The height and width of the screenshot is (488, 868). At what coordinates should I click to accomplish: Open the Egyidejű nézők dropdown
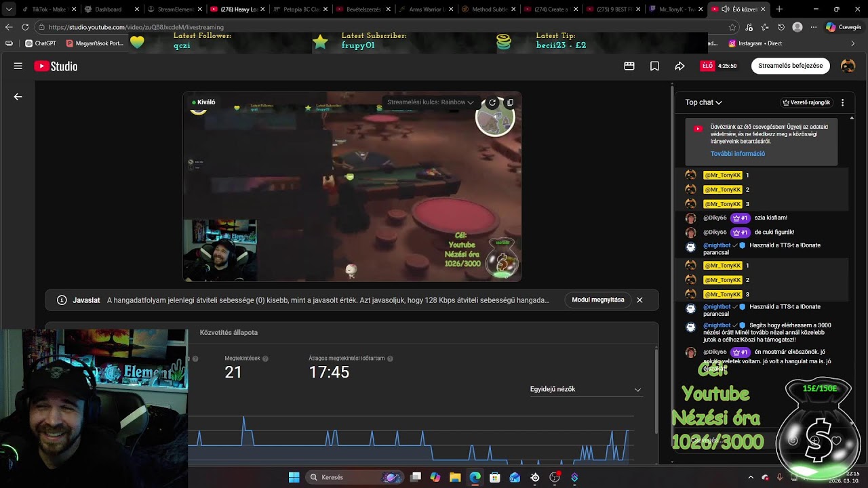pos(586,389)
